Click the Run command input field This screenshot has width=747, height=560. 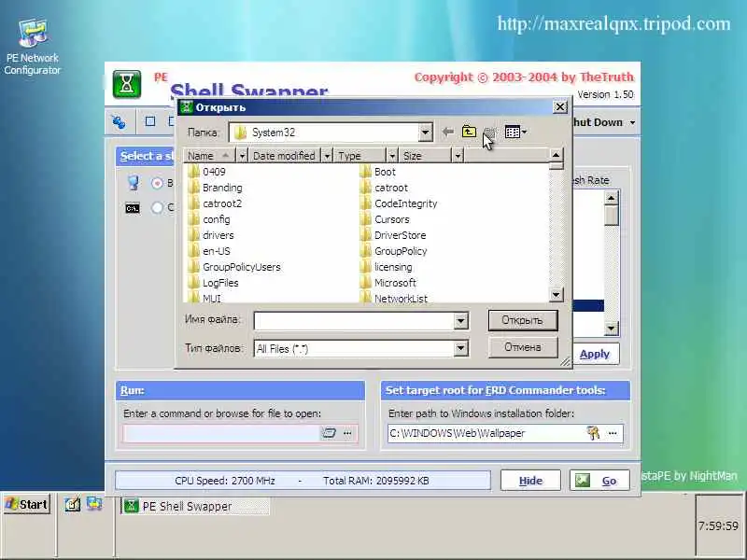point(220,433)
